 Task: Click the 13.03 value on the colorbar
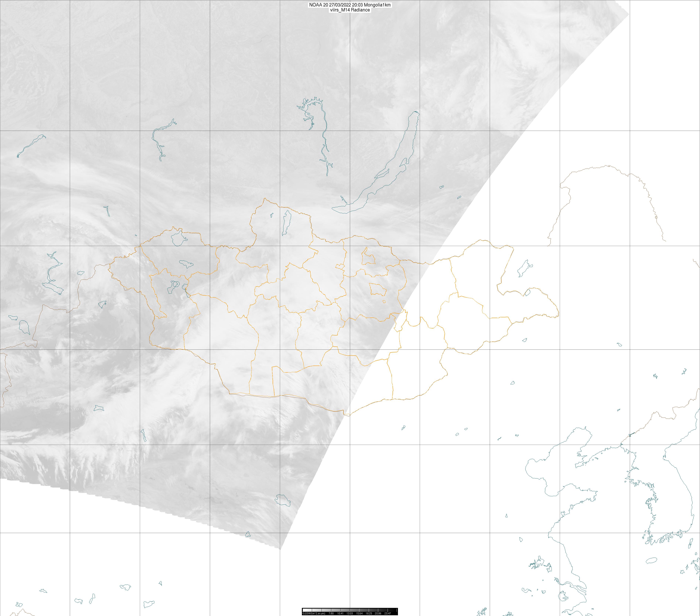point(350,613)
